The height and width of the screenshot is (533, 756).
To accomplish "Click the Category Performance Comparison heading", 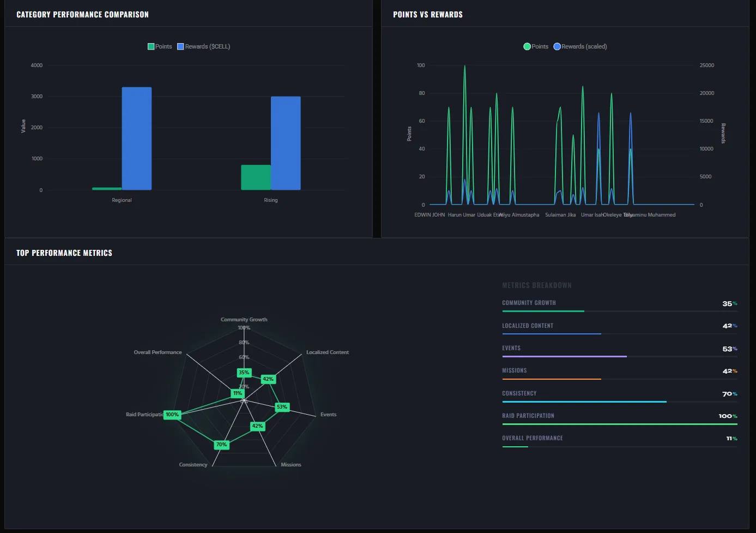I will pyautogui.click(x=83, y=15).
